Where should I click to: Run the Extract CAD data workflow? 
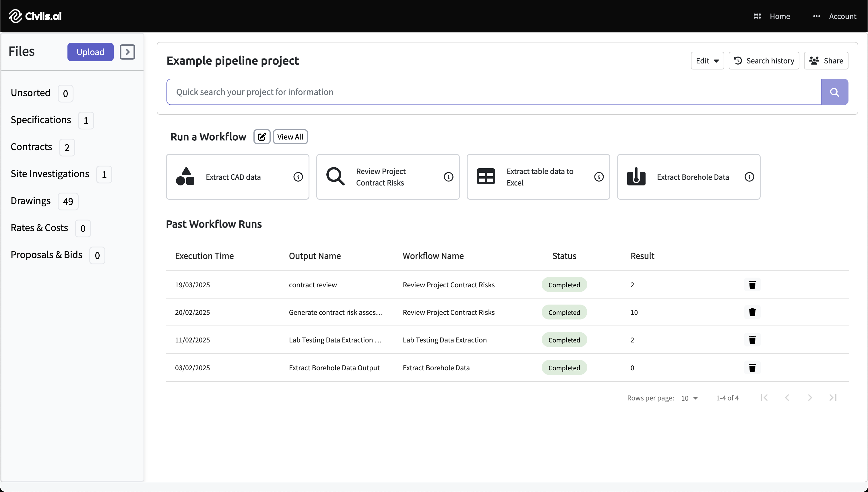point(238,177)
